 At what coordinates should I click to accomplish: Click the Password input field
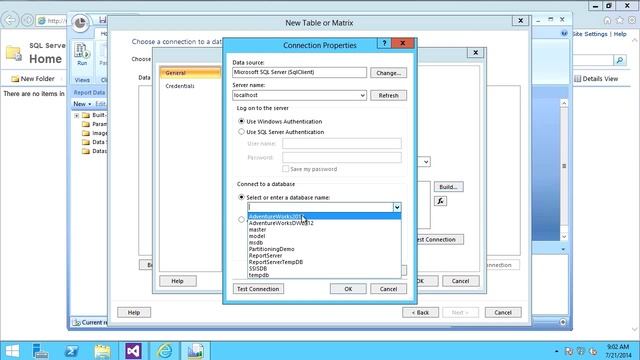[342, 157]
